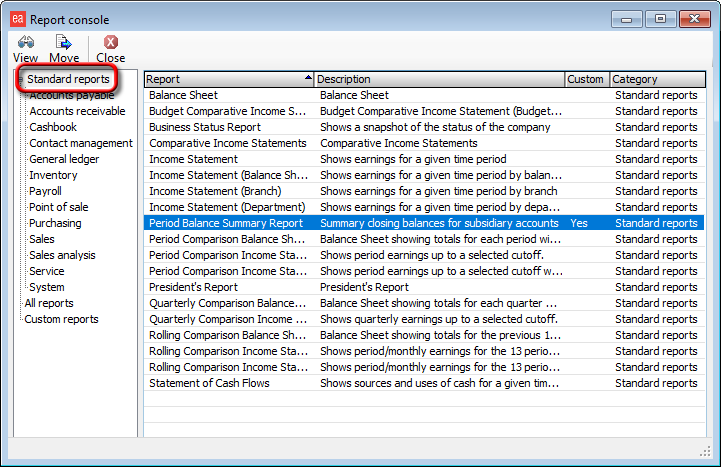The width and height of the screenshot is (721, 467).
Task: Select the President's Report row
Action: click(x=193, y=287)
